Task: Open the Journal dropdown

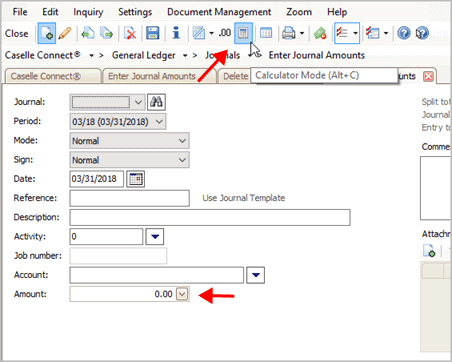Action: [138, 102]
